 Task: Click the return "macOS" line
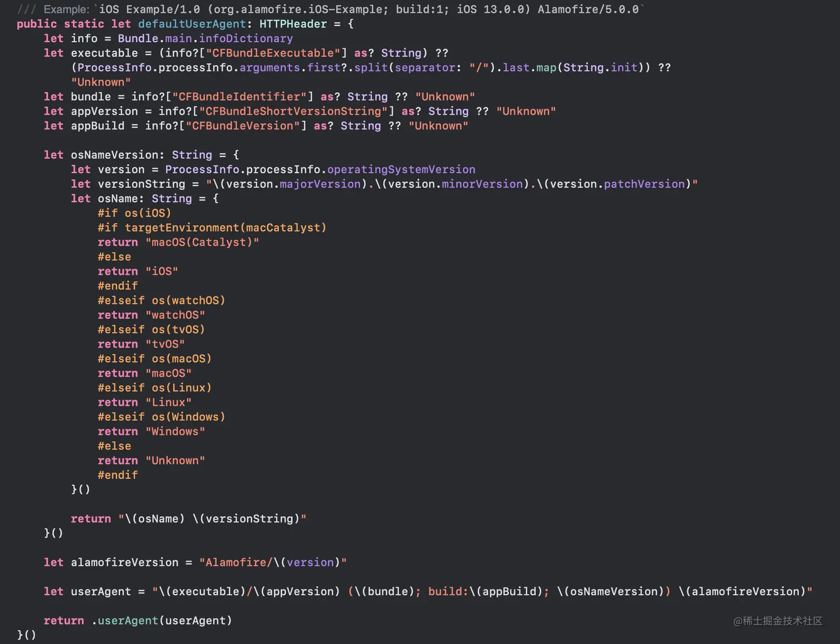pos(144,373)
